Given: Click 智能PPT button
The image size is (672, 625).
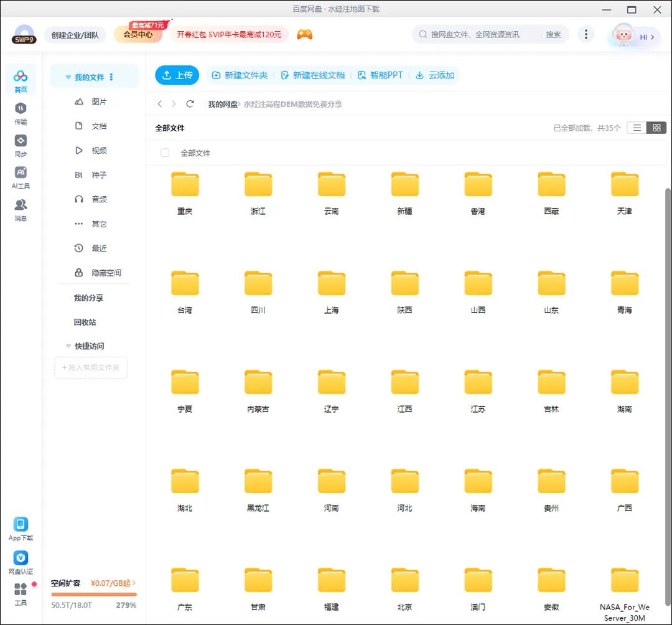Looking at the screenshot, I should click(x=380, y=75).
